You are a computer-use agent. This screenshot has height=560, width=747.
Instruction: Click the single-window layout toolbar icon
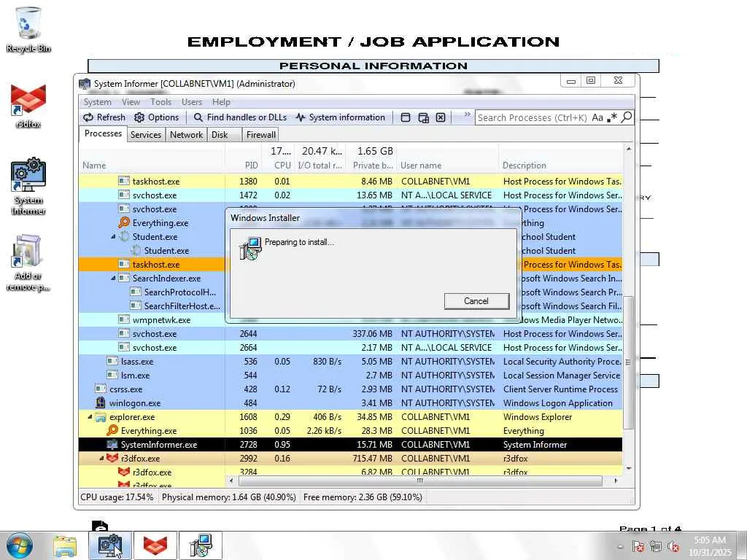point(406,117)
